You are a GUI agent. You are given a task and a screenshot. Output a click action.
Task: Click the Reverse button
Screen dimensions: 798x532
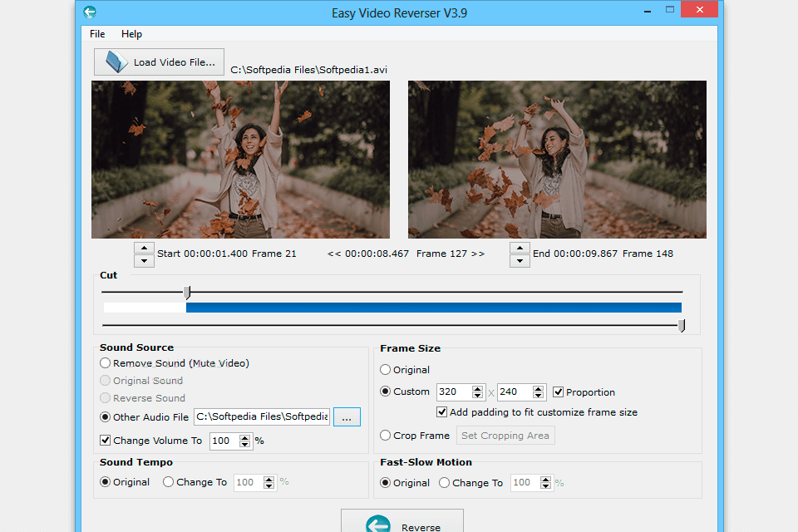coord(402,521)
